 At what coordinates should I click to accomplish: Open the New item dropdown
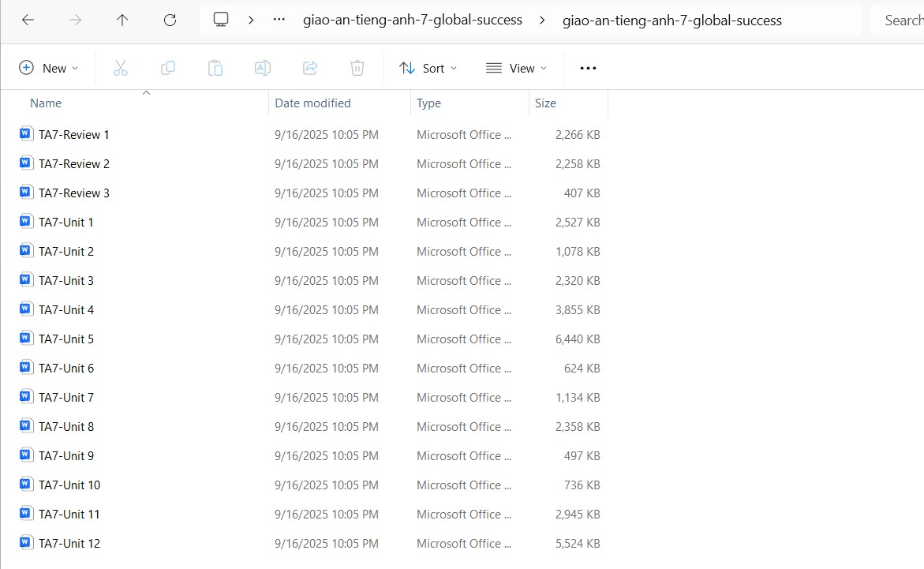[49, 68]
